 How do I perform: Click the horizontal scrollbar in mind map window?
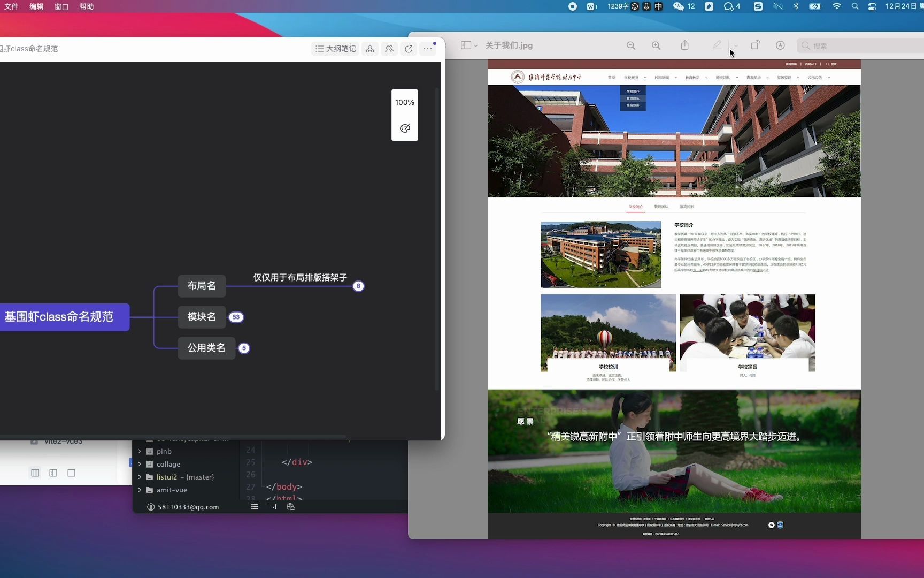click(x=173, y=437)
